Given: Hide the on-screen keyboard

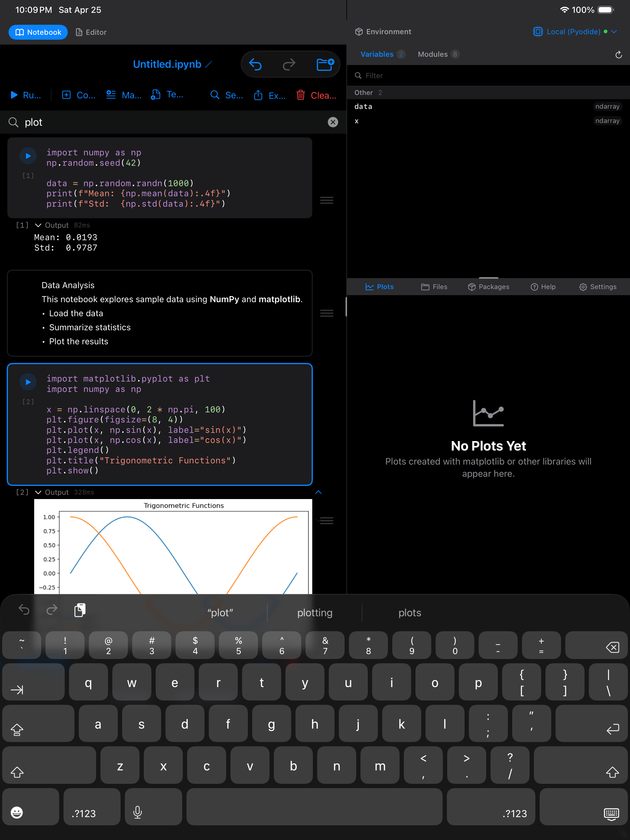Looking at the screenshot, I should click(584, 807).
